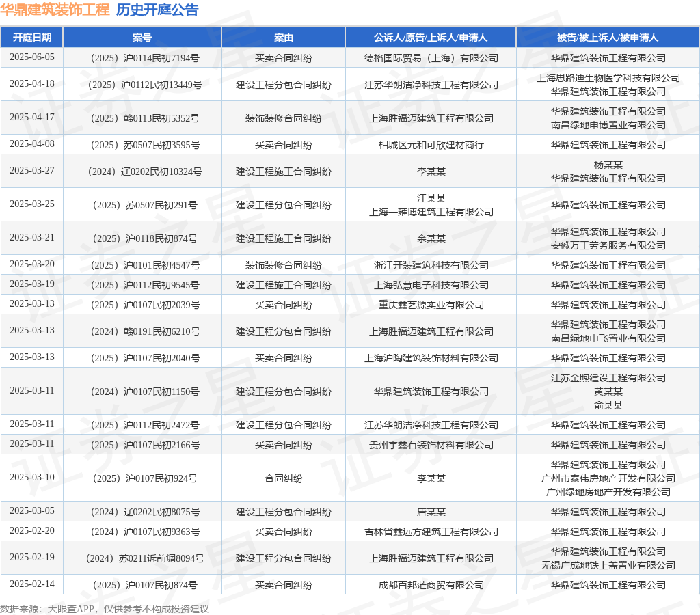
Task: Select case number (2024)辽0202民初10324号
Action: (x=145, y=172)
